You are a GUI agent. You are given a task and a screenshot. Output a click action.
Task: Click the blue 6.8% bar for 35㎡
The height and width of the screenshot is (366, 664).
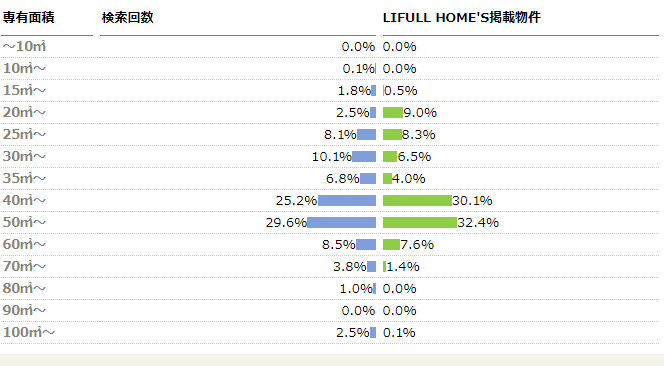point(368,178)
